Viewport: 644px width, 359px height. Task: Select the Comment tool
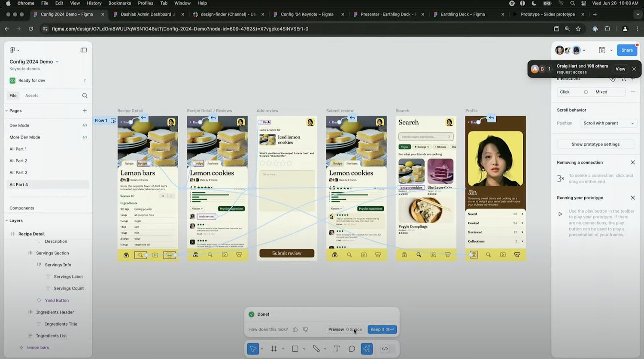(352, 349)
